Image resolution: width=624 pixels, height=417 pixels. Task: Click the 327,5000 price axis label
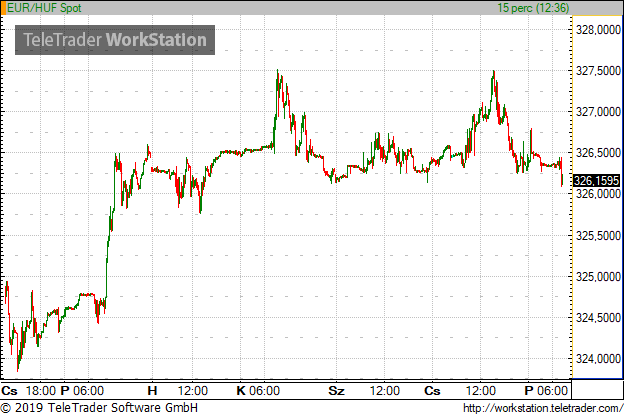click(x=598, y=71)
